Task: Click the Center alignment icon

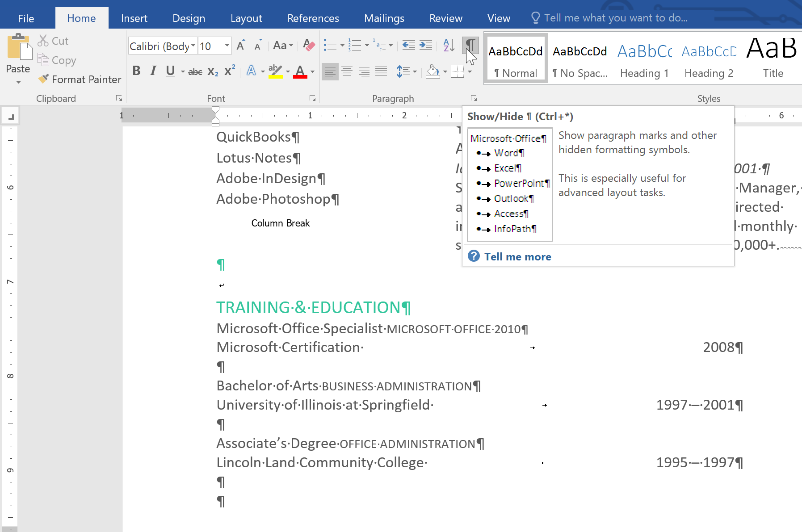Action: pos(347,71)
